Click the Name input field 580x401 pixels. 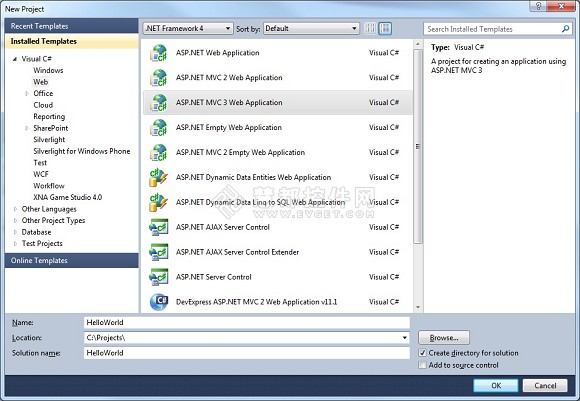point(247,323)
